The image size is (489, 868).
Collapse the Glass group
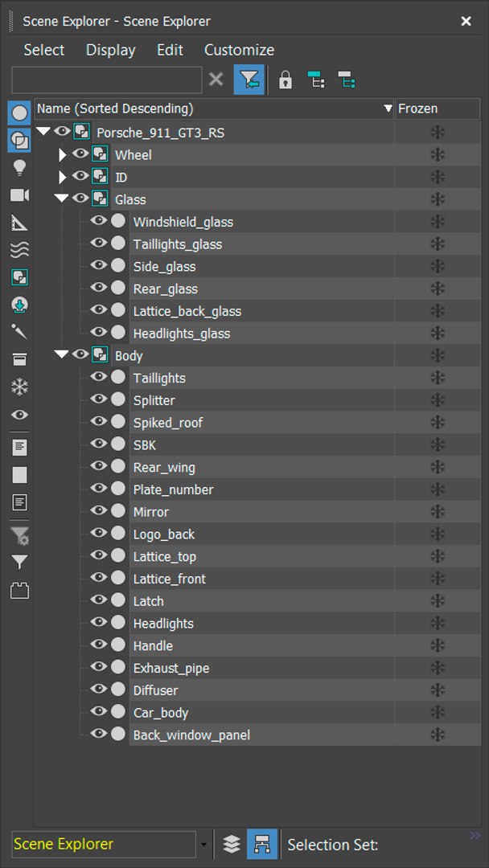pos(61,199)
